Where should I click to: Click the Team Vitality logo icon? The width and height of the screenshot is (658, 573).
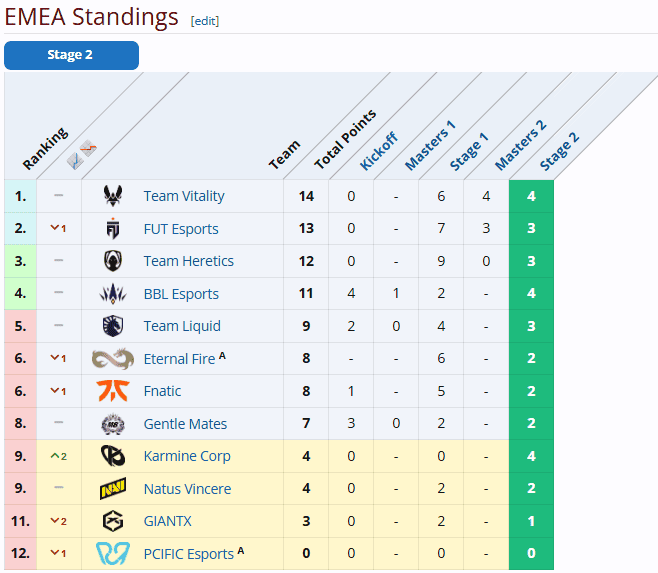pyautogui.click(x=113, y=196)
